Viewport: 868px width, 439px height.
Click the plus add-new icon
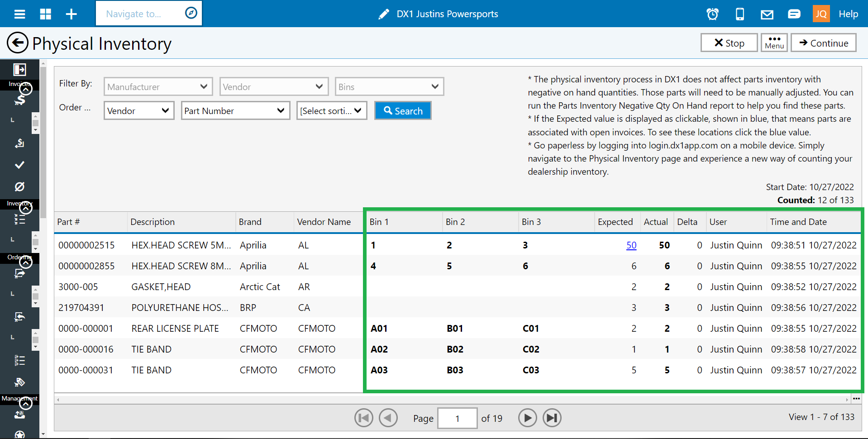[x=72, y=14]
